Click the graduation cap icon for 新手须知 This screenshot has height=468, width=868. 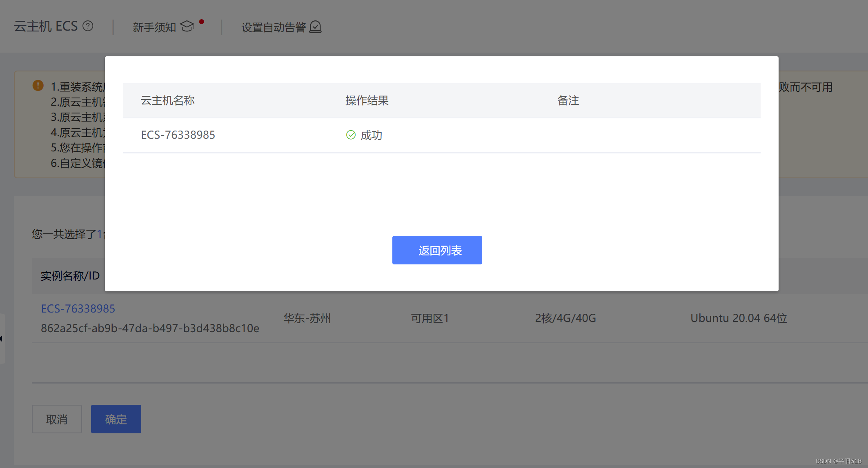[187, 26]
